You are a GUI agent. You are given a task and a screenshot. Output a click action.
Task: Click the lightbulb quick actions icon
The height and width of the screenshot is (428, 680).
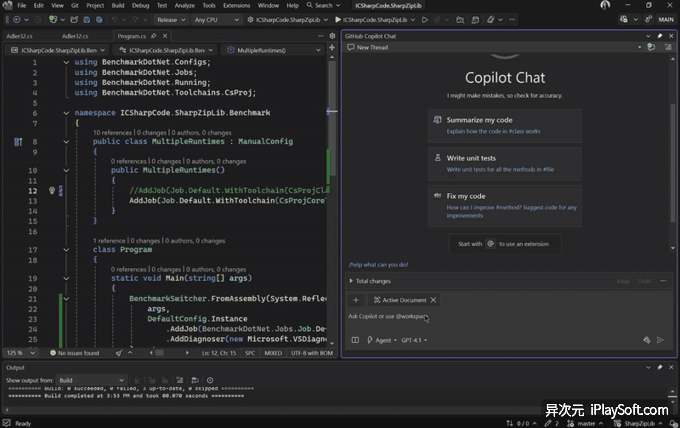click(x=52, y=190)
